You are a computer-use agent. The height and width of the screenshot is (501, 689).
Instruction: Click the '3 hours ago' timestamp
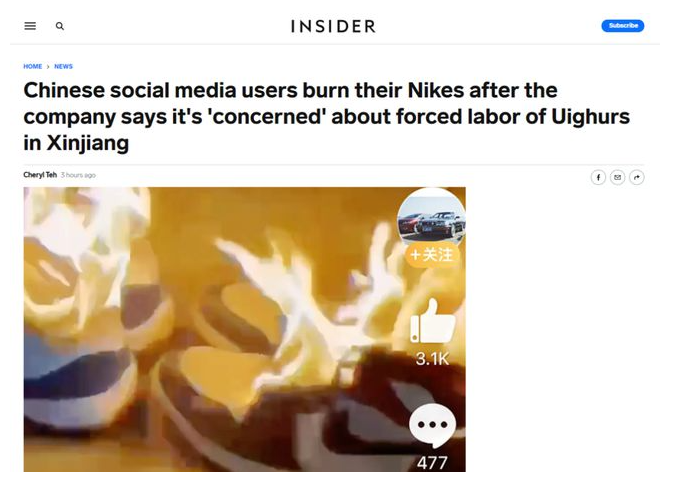(x=78, y=175)
